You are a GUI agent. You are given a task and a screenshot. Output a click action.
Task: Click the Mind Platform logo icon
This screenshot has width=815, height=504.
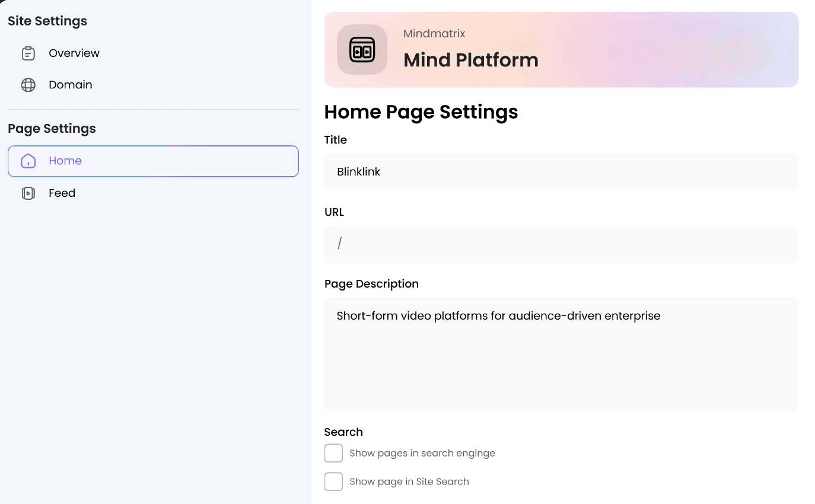362,50
